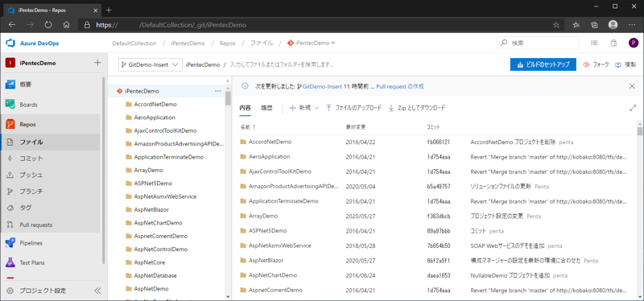Open the 新規 dropdown

pos(304,108)
